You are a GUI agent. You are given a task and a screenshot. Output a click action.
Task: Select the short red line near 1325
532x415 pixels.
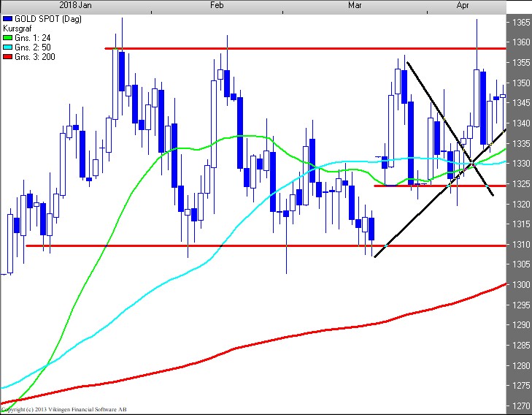coord(440,186)
